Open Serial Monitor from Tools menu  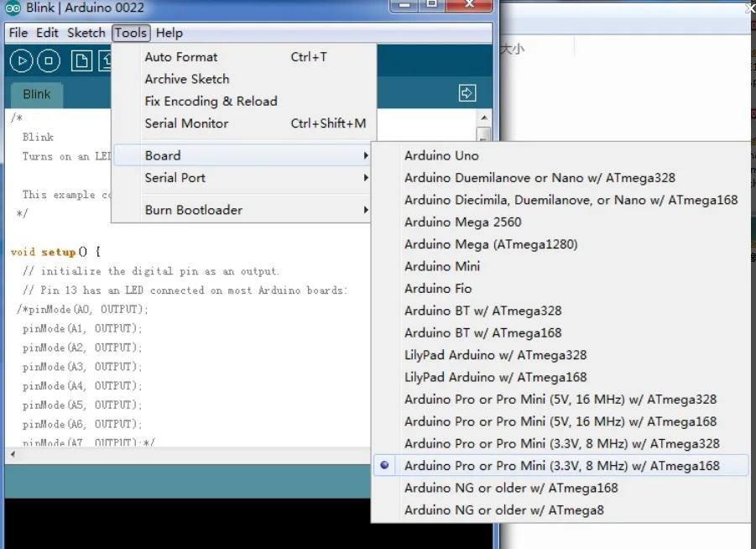click(244, 123)
